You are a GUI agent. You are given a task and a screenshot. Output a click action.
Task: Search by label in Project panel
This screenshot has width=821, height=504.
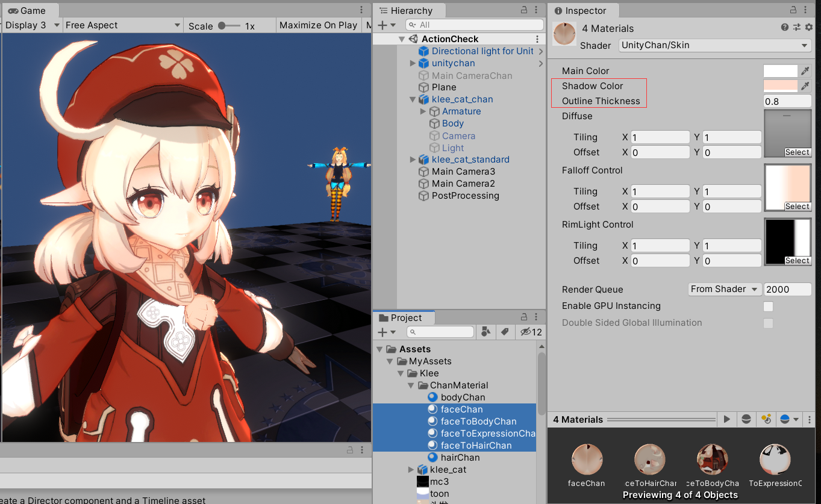505,332
